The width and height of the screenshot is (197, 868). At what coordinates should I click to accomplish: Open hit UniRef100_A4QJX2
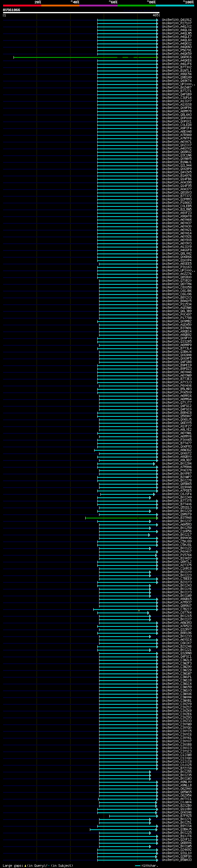pos(176,26)
